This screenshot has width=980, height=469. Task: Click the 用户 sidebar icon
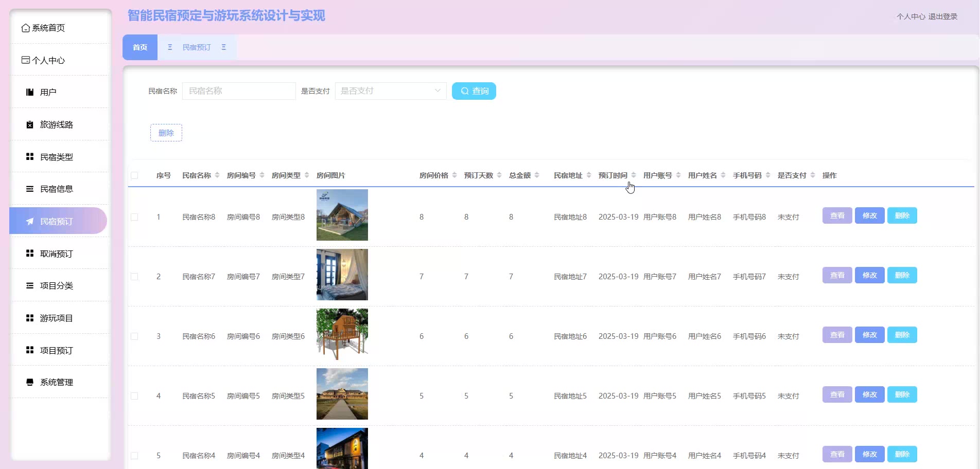click(30, 93)
